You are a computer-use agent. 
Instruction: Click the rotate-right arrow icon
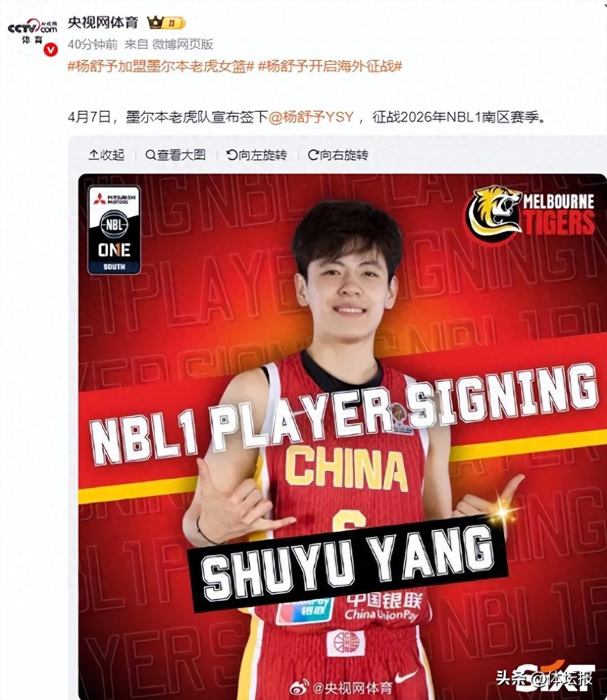coord(313,155)
